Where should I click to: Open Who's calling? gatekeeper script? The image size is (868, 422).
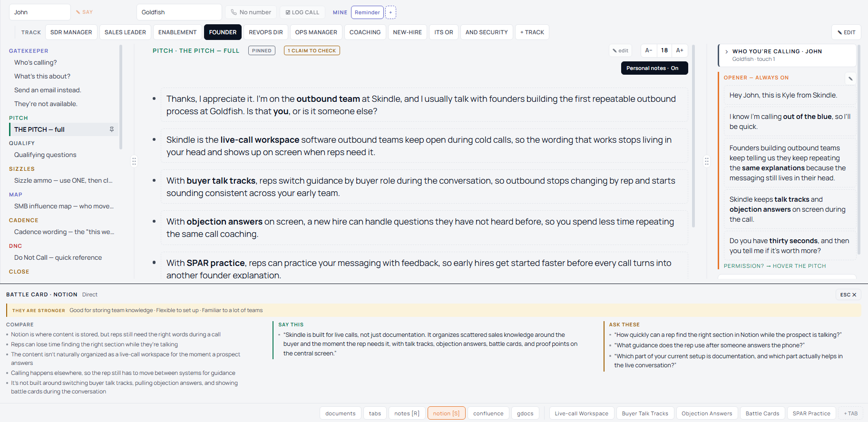click(x=64, y=62)
